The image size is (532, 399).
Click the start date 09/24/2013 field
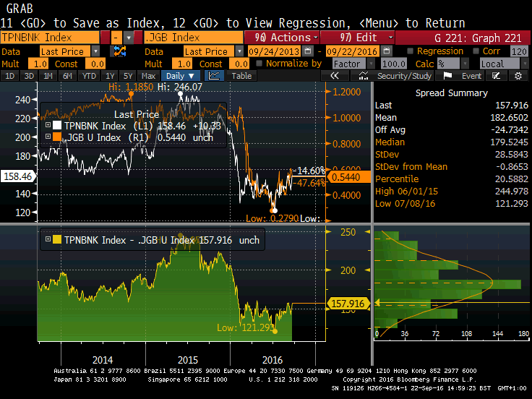click(274, 51)
